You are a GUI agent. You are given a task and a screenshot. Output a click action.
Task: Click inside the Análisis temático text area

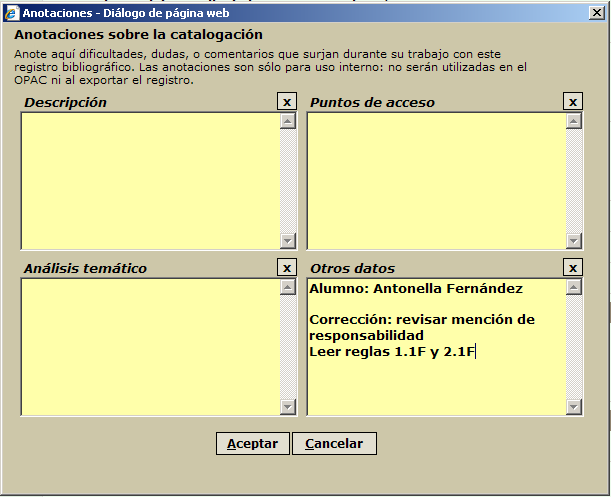[x=150, y=346]
